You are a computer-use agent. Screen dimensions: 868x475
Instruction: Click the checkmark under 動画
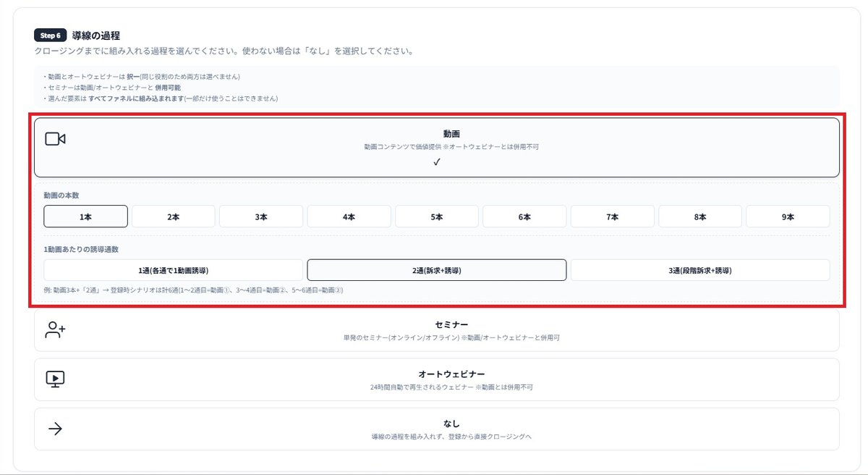[437, 162]
